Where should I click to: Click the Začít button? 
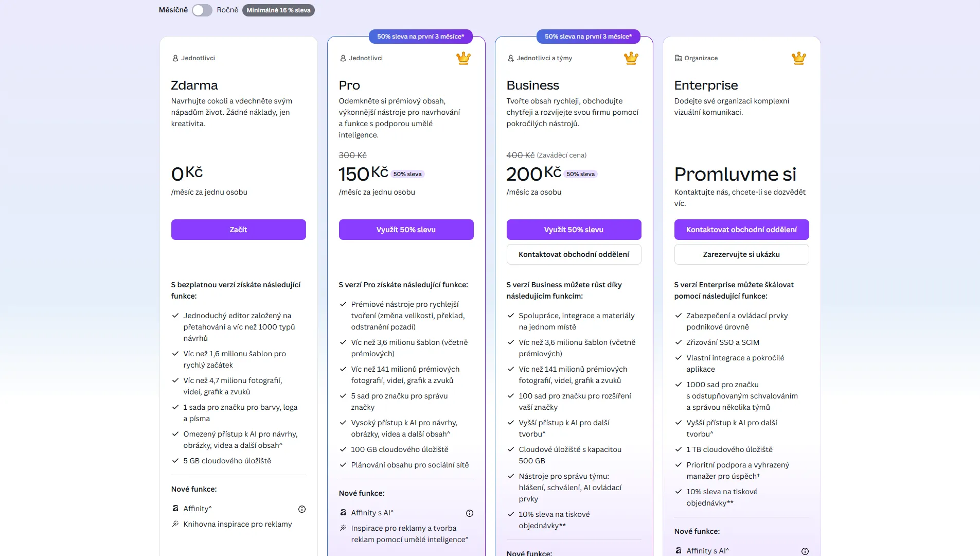pyautogui.click(x=239, y=230)
